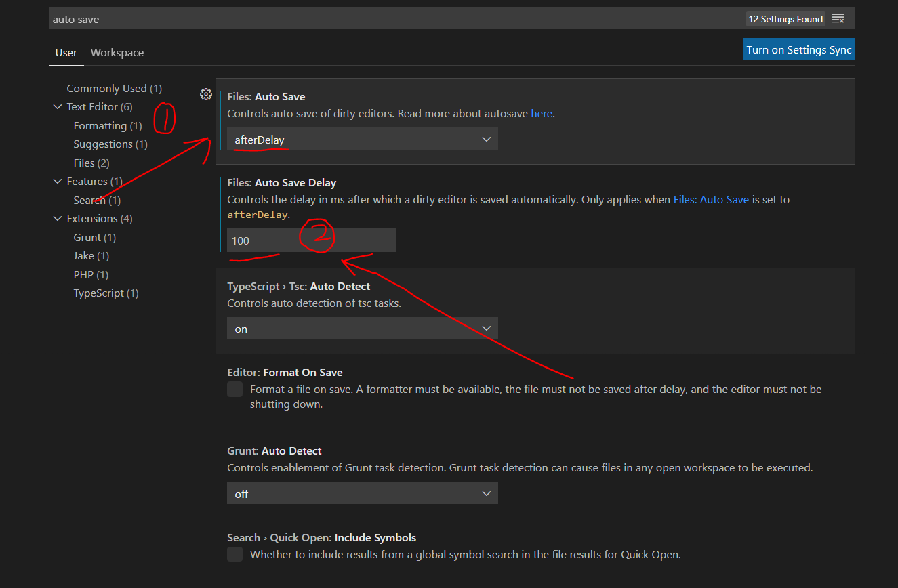Screen dimensions: 898x588
Task: Click the Editor: Format On Save heading
Action: pos(285,372)
